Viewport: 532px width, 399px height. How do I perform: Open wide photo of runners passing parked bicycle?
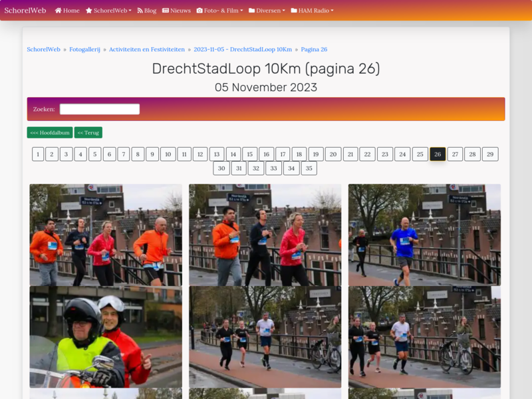coord(265,337)
